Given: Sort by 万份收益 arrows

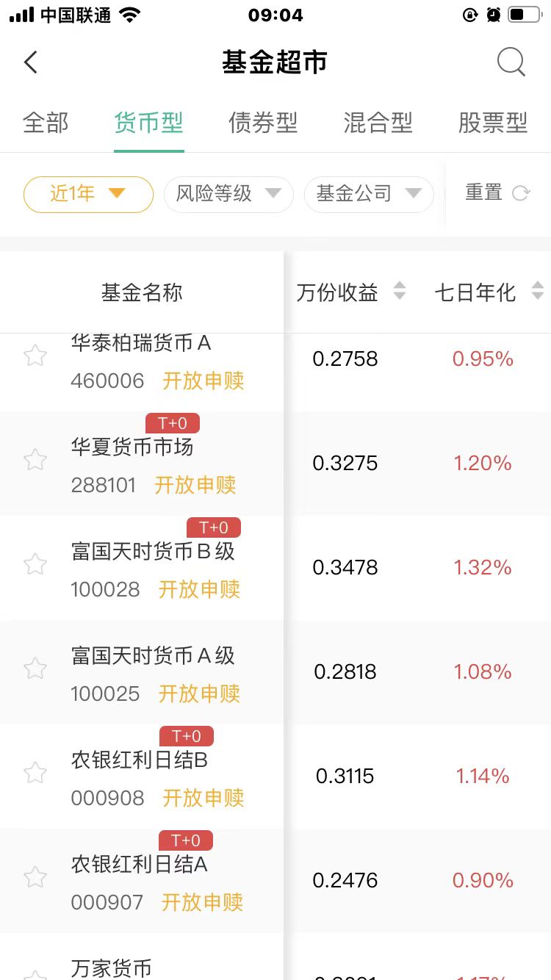Looking at the screenshot, I should 399,292.
